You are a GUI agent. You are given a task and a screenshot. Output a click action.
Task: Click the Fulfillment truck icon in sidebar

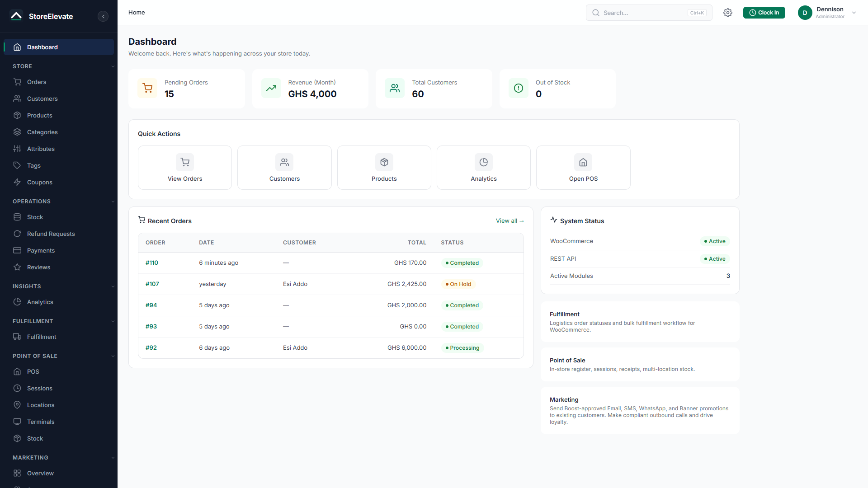click(17, 337)
